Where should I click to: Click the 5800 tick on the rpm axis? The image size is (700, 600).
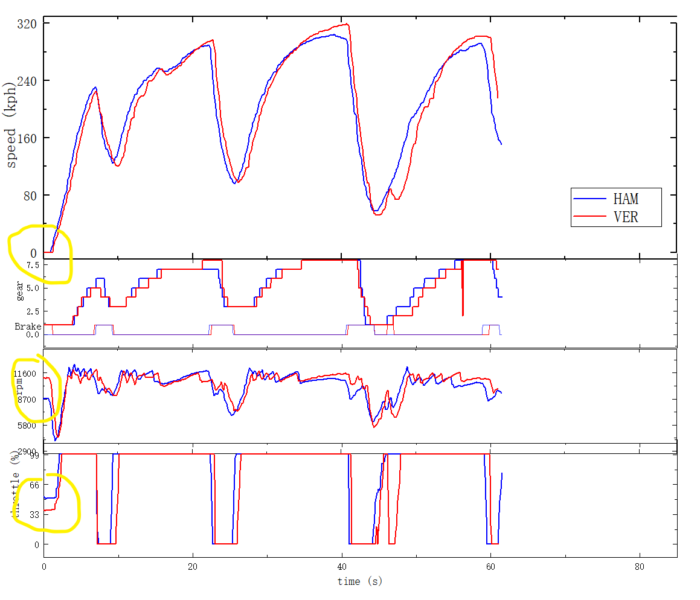[27, 426]
